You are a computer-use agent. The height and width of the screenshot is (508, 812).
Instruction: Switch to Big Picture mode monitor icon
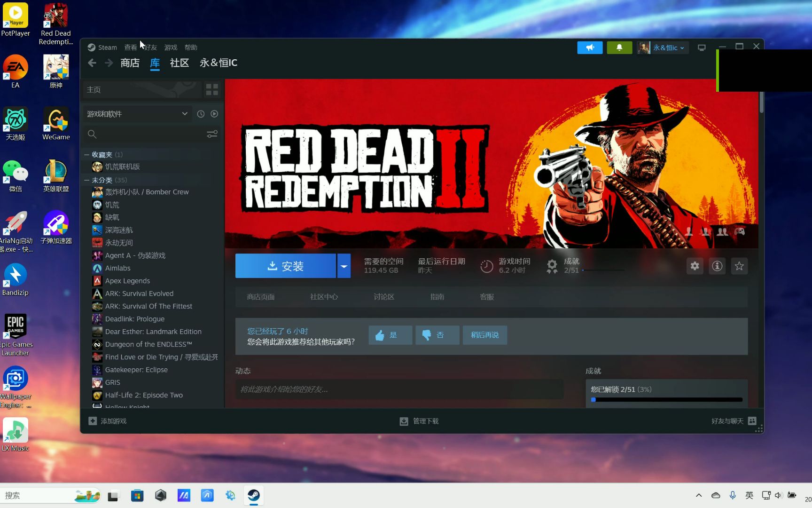pyautogui.click(x=702, y=48)
